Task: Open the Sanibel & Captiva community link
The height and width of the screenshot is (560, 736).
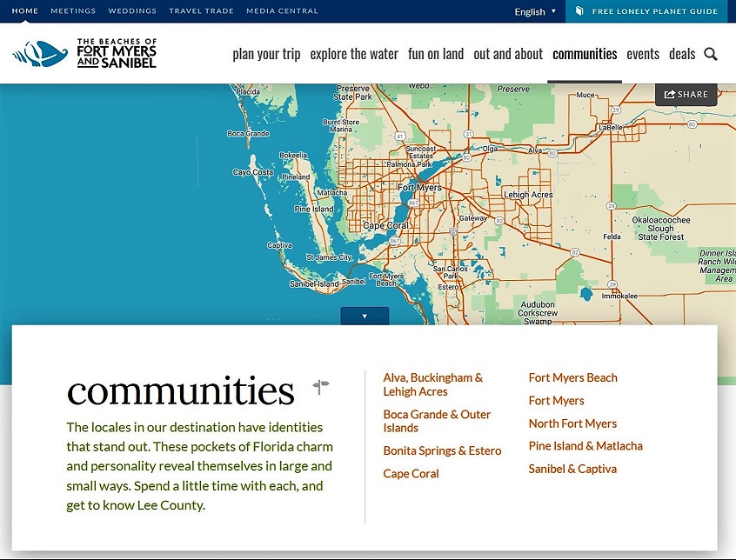Action: tap(572, 469)
